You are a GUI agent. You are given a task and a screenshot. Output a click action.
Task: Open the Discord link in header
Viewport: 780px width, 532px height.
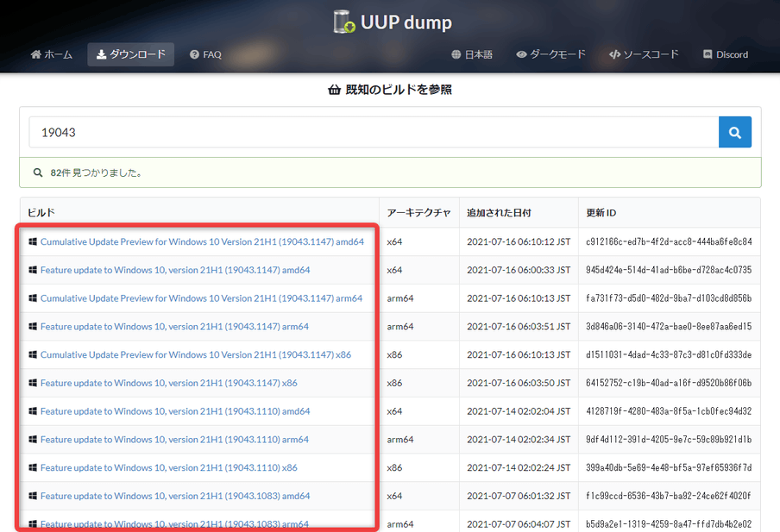coord(726,54)
